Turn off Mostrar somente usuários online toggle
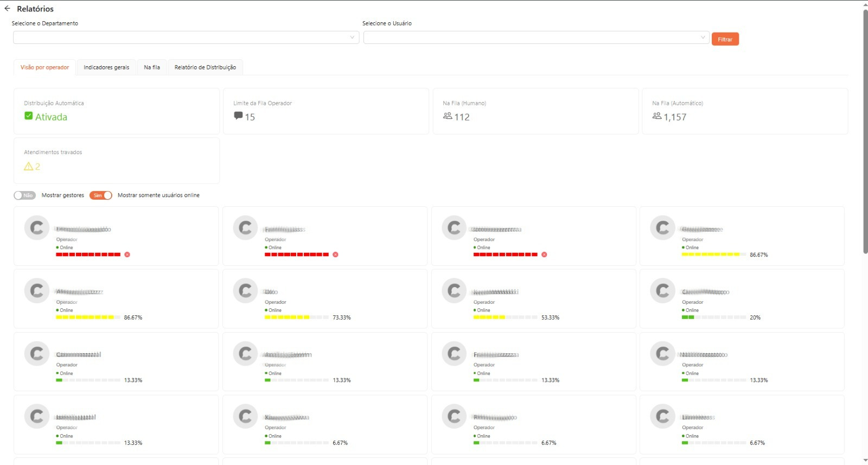Viewport: 868px width, 465px height. coord(101,195)
